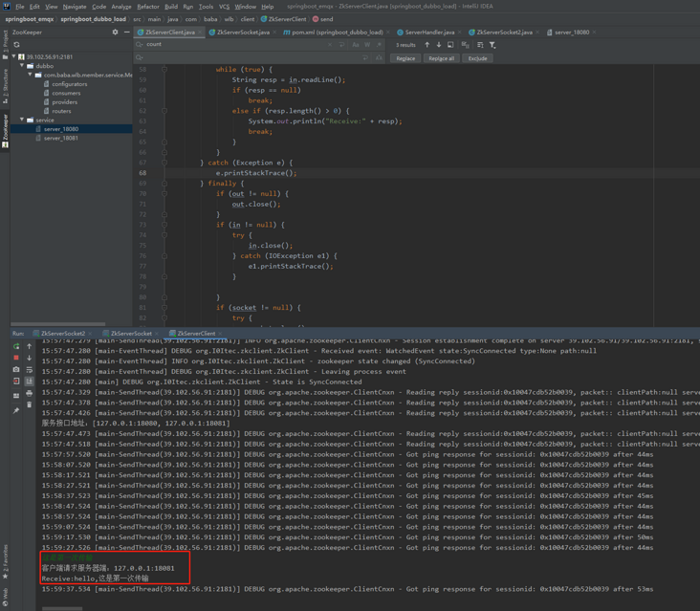Viewport: 700px width, 611px height.
Task: Open the File menu
Action: 20,7
